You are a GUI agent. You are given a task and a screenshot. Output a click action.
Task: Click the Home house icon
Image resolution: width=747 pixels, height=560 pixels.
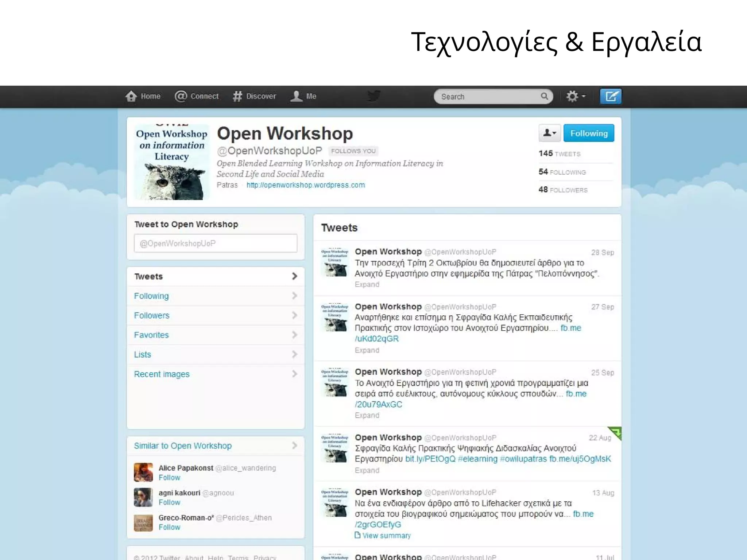click(x=131, y=96)
